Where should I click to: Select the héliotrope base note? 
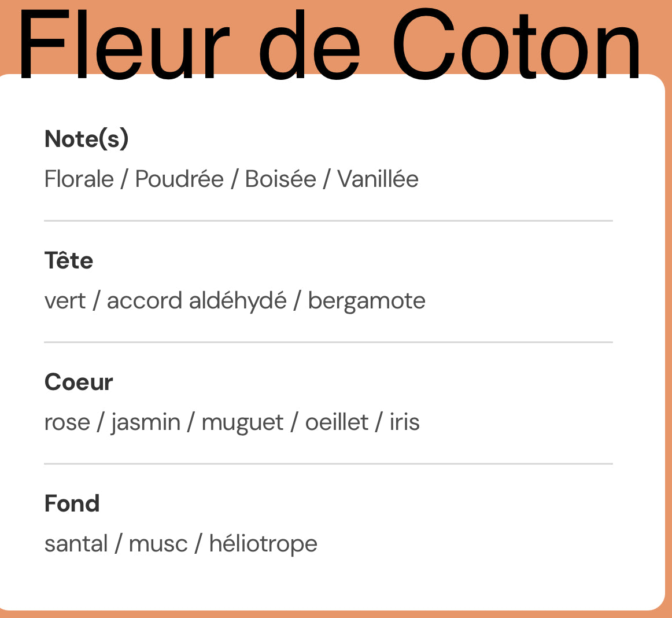tap(263, 544)
